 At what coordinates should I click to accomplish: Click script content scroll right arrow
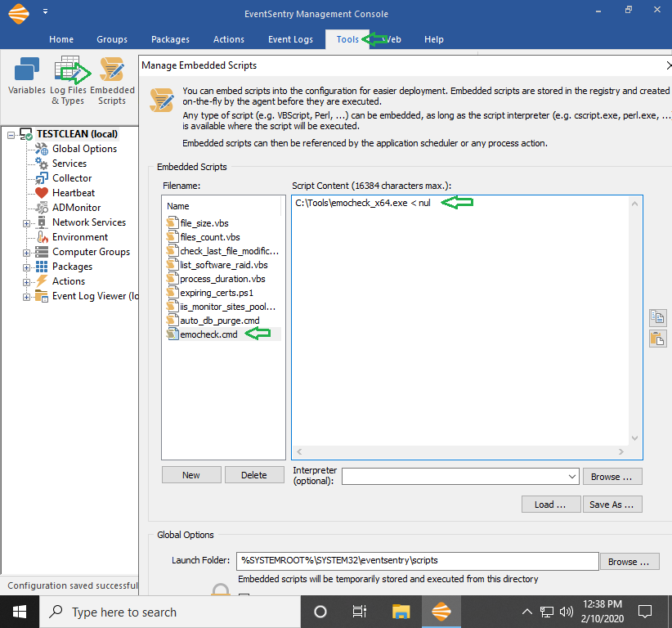coord(621,452)
